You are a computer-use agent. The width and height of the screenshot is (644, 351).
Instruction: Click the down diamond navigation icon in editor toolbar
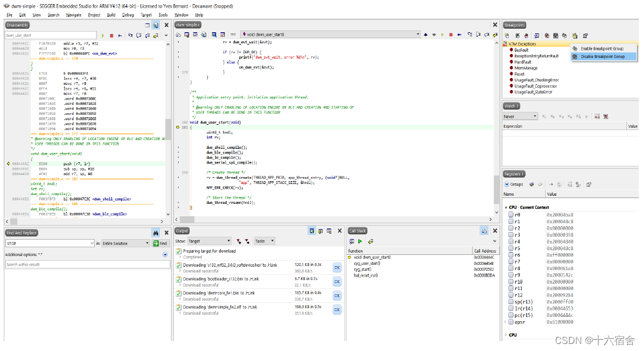434,35
